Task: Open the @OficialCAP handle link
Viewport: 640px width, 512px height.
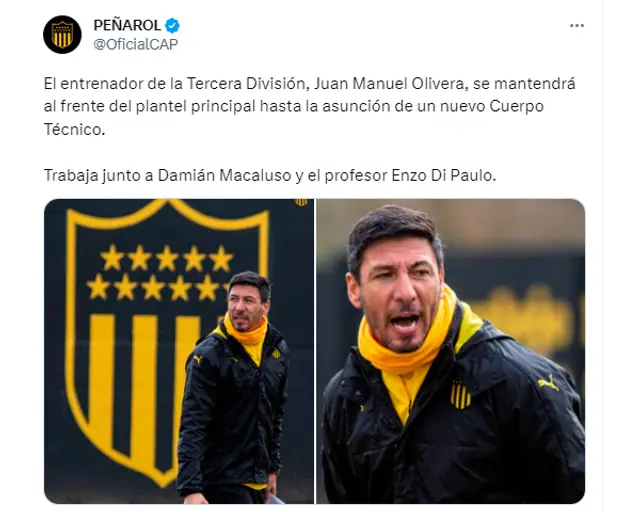Action: 136,44
